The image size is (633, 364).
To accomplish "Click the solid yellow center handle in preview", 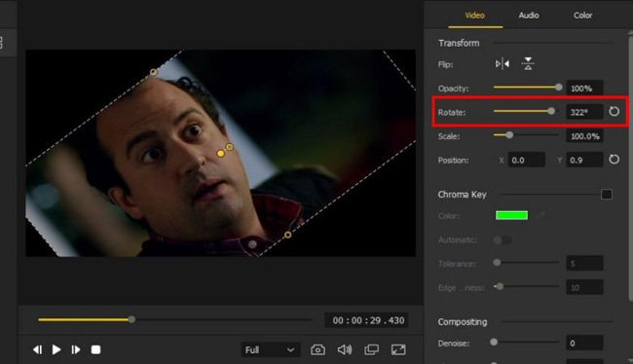I will [220, 154].
